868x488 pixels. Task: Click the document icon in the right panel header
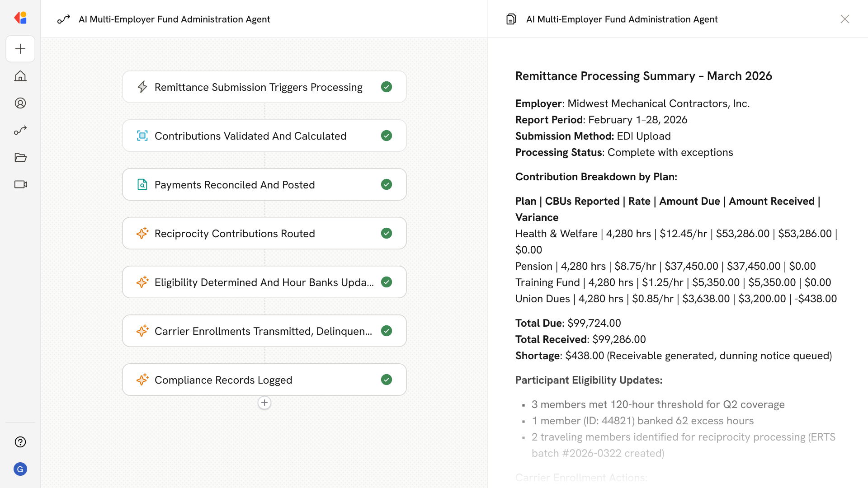[x=511, y=19]
